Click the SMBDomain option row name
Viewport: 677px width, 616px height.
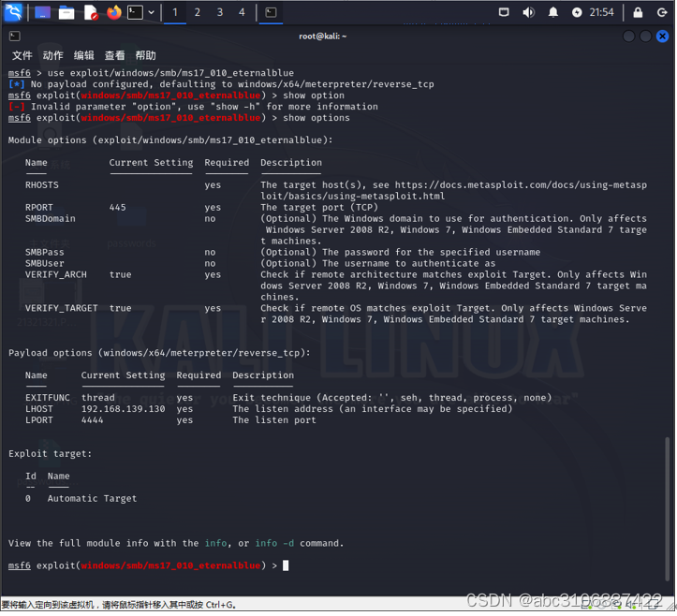click(x=50, y=219)
